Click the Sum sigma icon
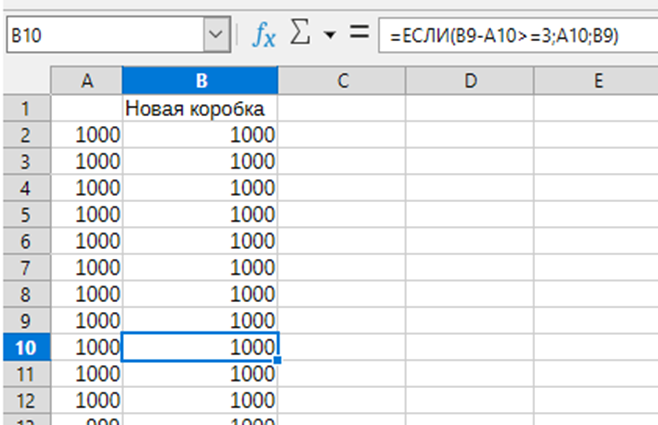Screen dimensions: 658x425 299,36
